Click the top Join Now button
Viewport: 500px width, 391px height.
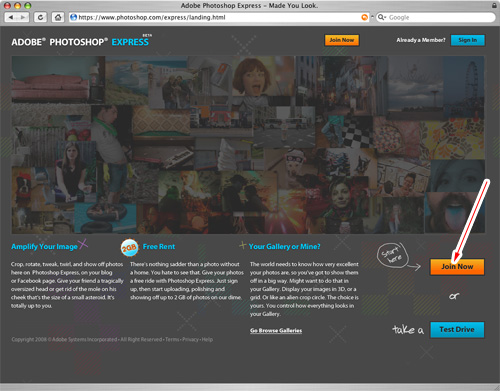342,40
